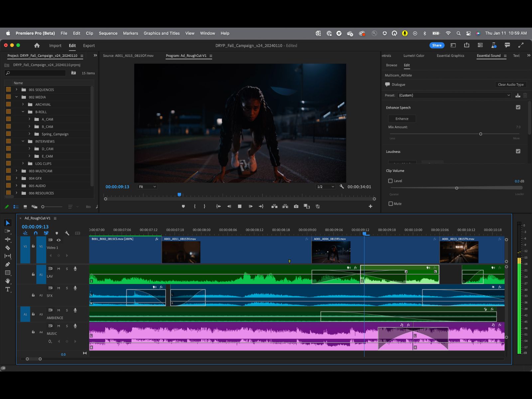Choose the Type tool
The height and width of the screenshot is (399, 532).
pyautogui.click(x=7, y=289)
